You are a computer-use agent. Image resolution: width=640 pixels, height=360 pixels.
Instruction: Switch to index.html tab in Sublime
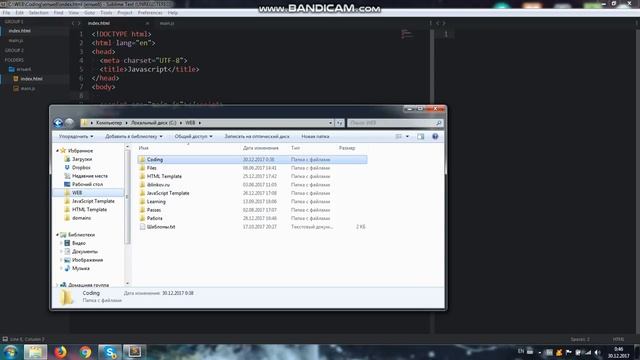[x=99, y=23]
